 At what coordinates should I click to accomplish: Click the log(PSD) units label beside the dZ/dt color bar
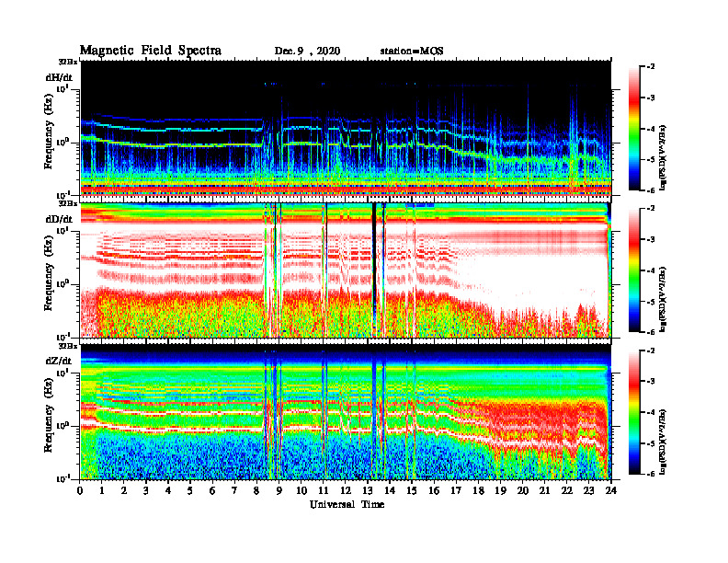pos(663,442)
